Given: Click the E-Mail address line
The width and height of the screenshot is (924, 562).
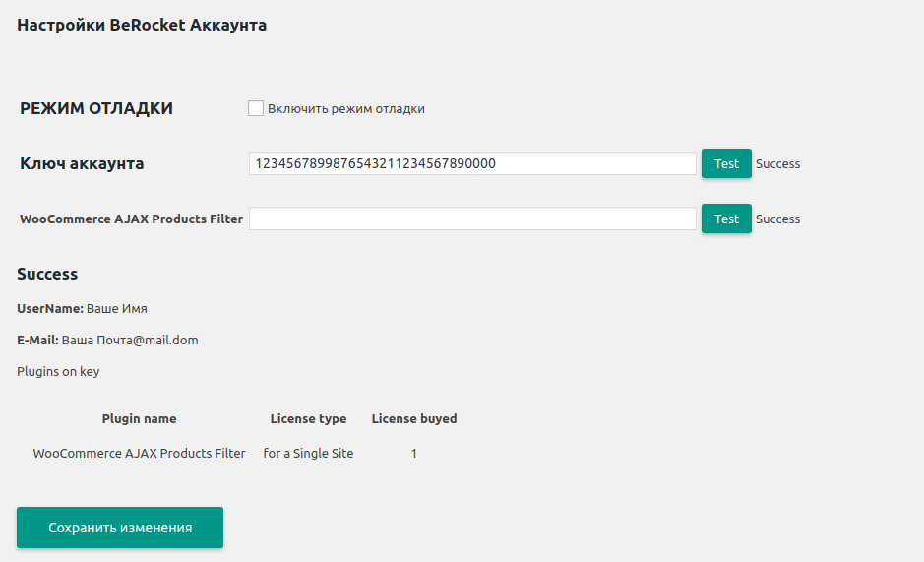Looking at the screenshot, I should click(x=107, y=341).
